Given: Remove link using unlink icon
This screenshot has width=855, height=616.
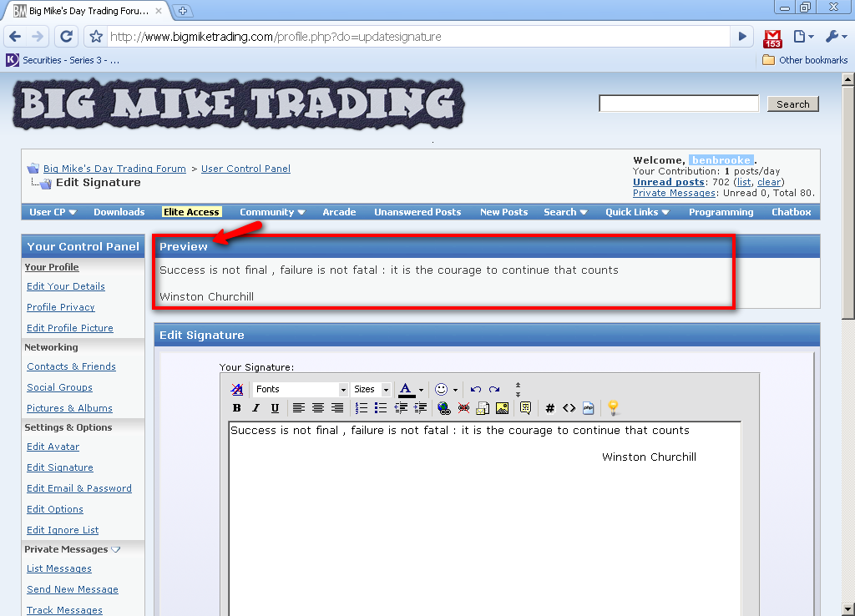Looking at the screenshot, I should pyautogui.click(x=463, y=408).
